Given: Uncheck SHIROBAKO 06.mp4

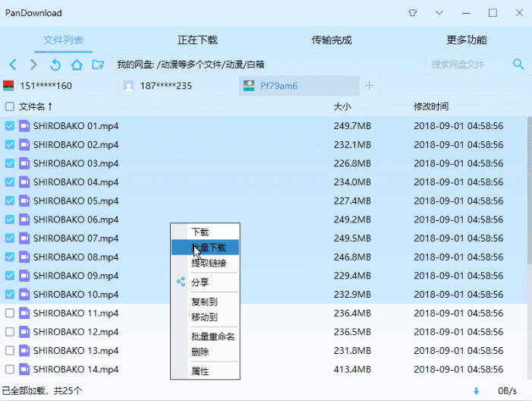Looking at the screenshot, I should pos(10,219).
